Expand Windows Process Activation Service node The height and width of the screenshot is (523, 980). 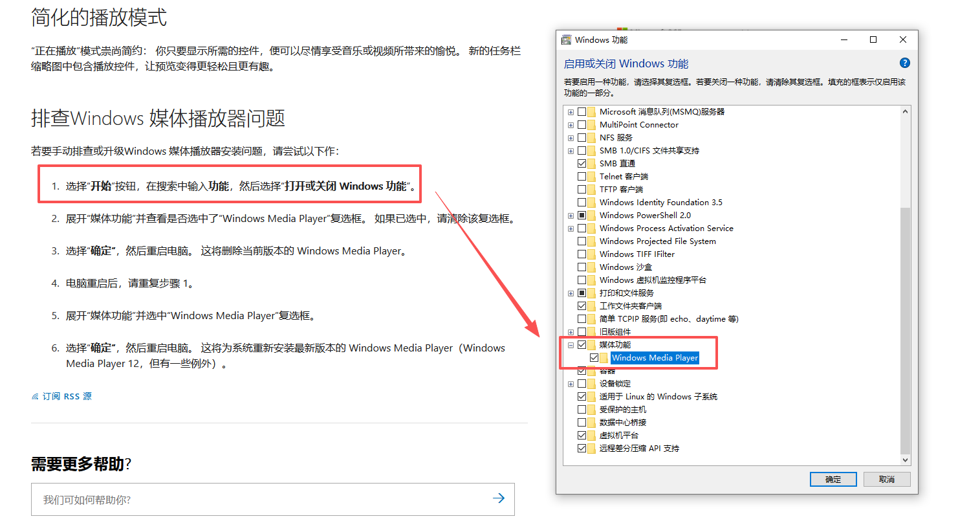(x=571, y=228)
